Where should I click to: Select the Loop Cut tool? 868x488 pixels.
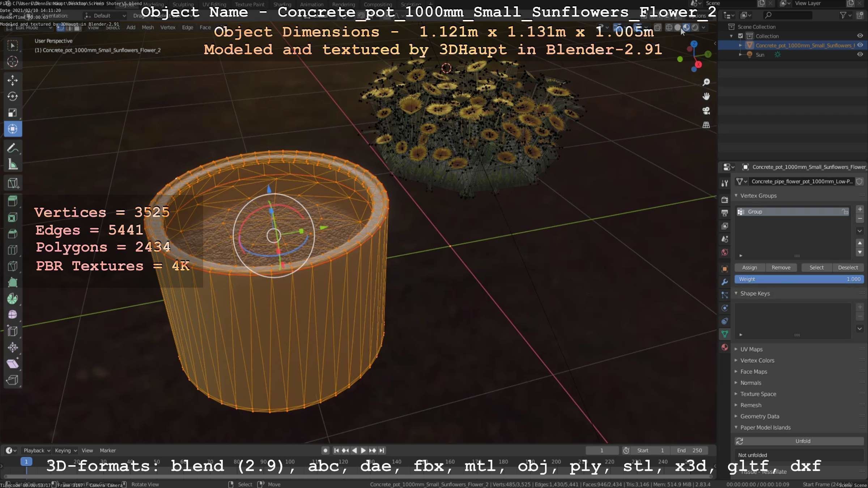pyautogui.click(x=13, y=250)
